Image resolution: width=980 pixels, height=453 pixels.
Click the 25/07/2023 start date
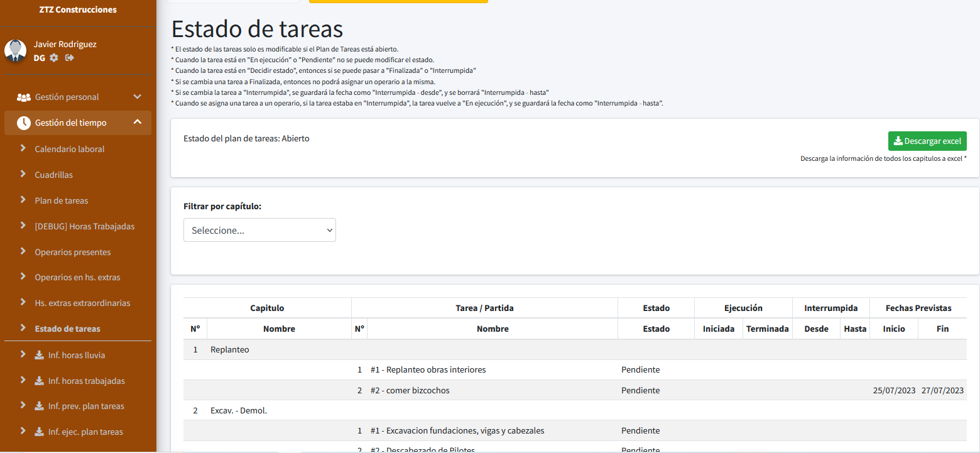pyautogui.click(x=895, y=391)
